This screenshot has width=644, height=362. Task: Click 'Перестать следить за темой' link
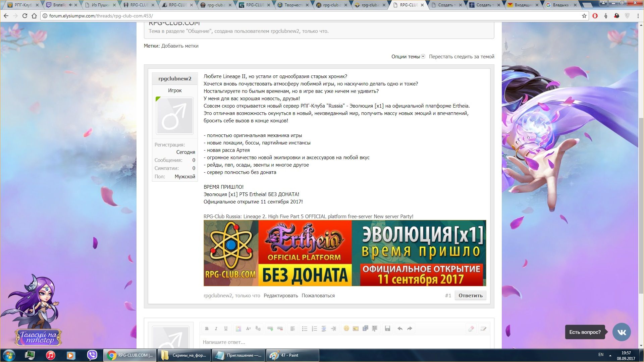coord(462,57)
